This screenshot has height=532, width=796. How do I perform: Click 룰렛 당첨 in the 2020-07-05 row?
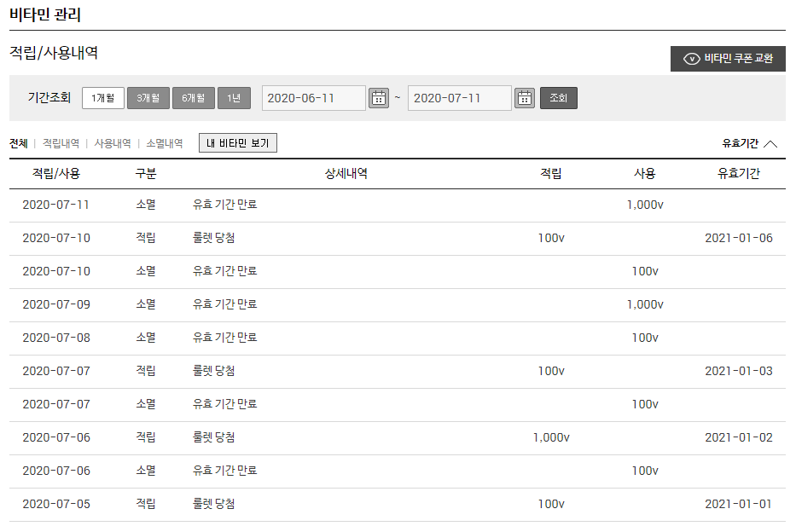[214, 504]
